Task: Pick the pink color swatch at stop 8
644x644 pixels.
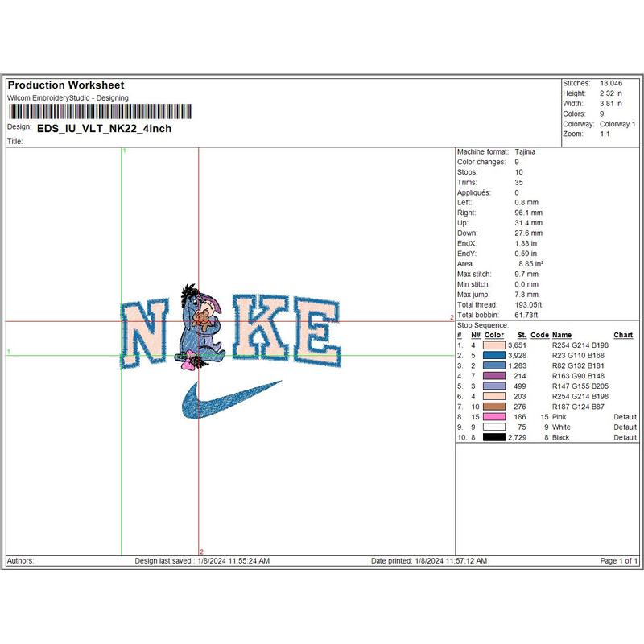Action: 493,417
